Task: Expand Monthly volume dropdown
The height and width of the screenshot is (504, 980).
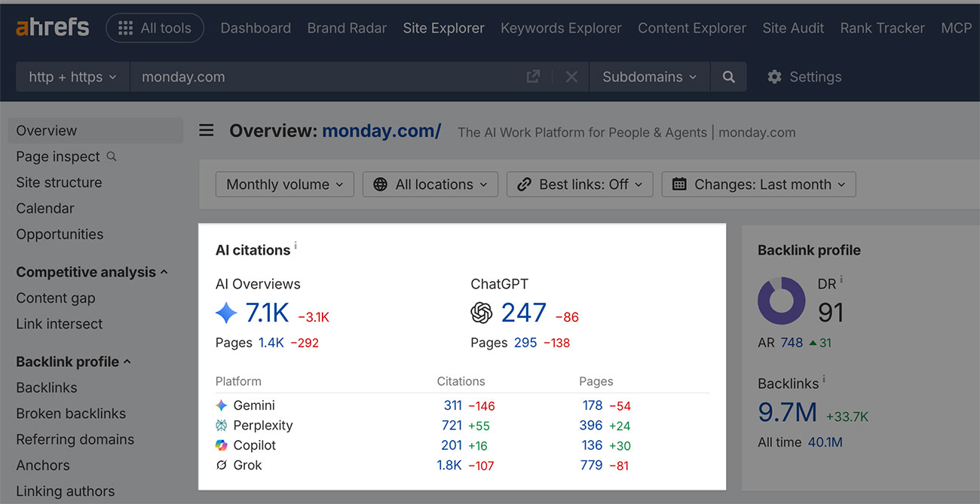Action: (284, 185)
